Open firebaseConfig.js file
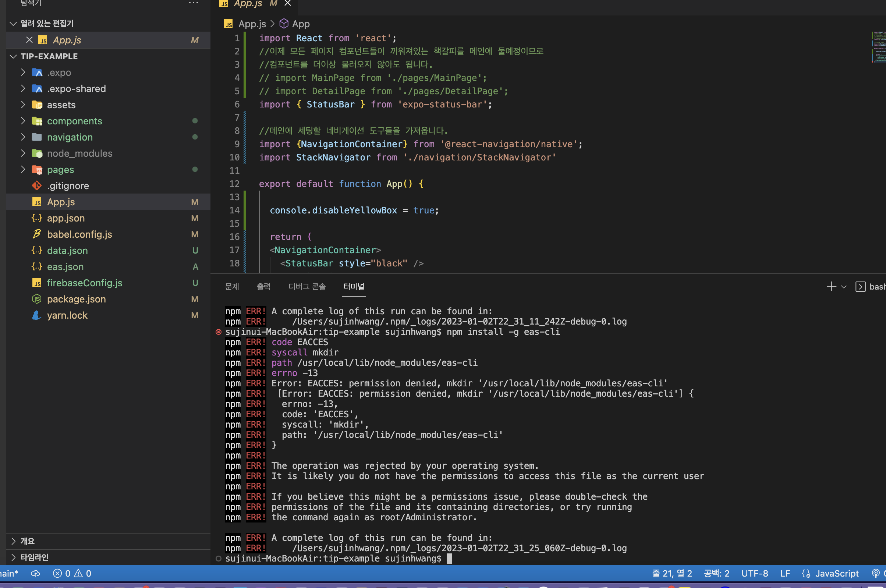The image size is (886, 588). tap(109, 283)
